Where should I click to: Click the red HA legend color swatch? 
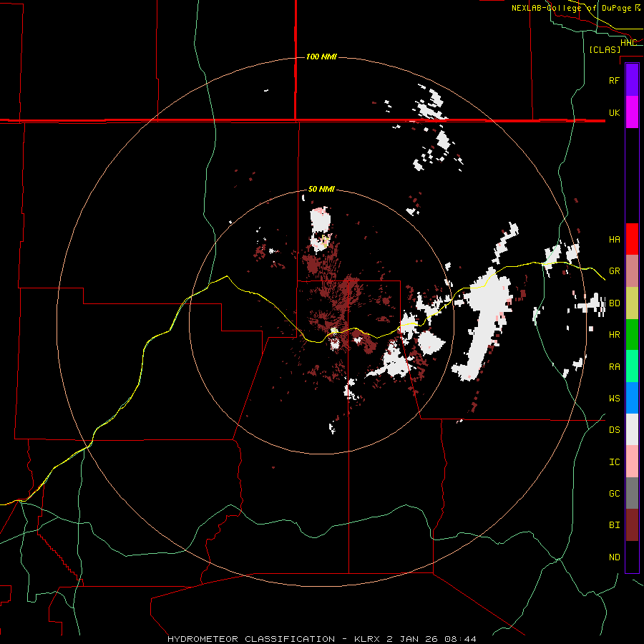(632, 239)
